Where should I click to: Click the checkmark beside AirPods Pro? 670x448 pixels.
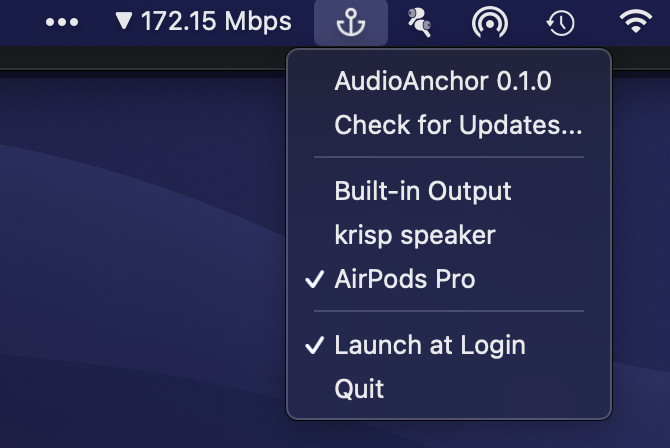315,279
